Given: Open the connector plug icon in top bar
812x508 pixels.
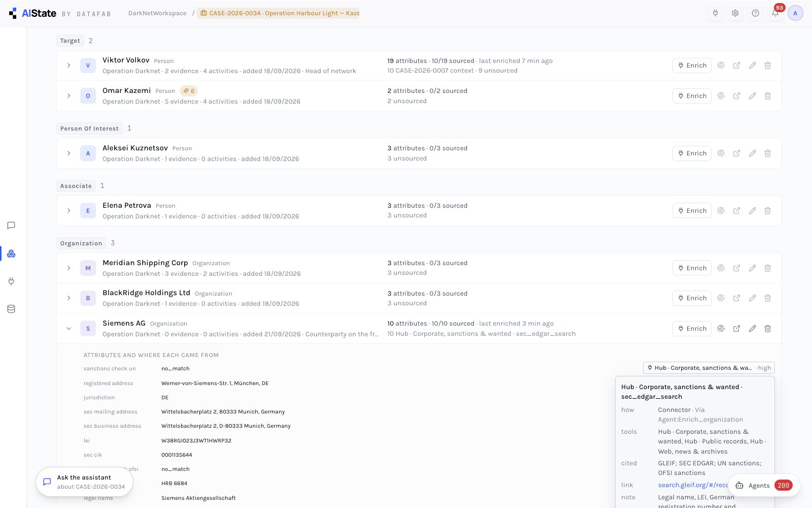Looking at the screenshot, I should click(x=715, y=13).
